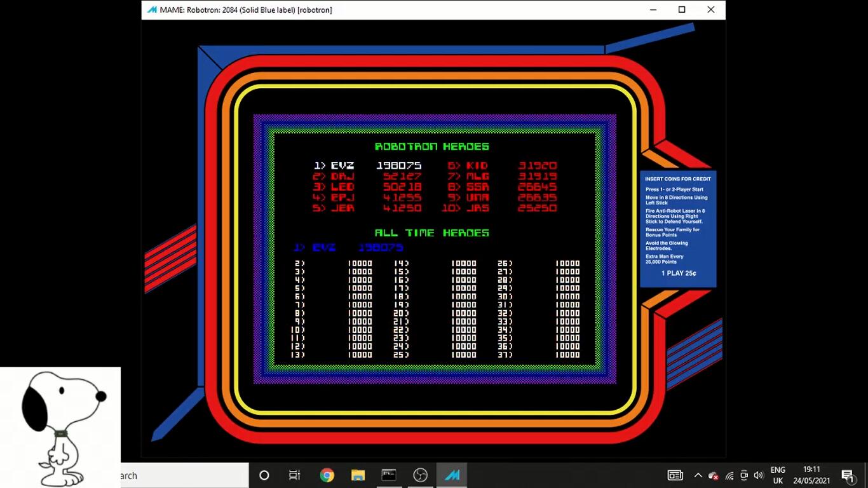The width and height of the screenshot is (868, 488).
Task: Open OBS Studio from the taskbar
Action: click(x=420, y=475)
